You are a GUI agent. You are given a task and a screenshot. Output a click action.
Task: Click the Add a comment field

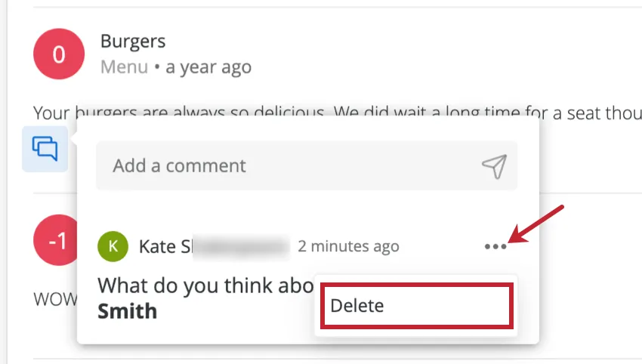(x=287, y=165)
